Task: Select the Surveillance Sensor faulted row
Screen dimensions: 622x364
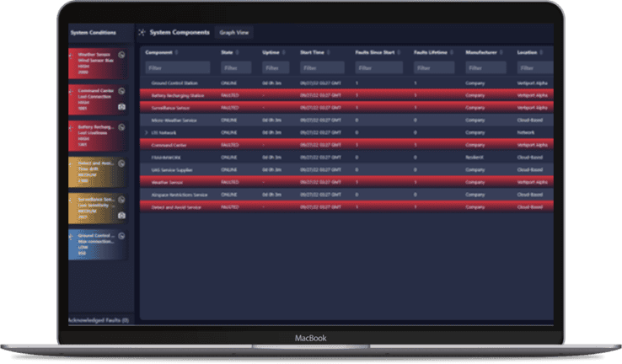Action: tap(346, 108)
